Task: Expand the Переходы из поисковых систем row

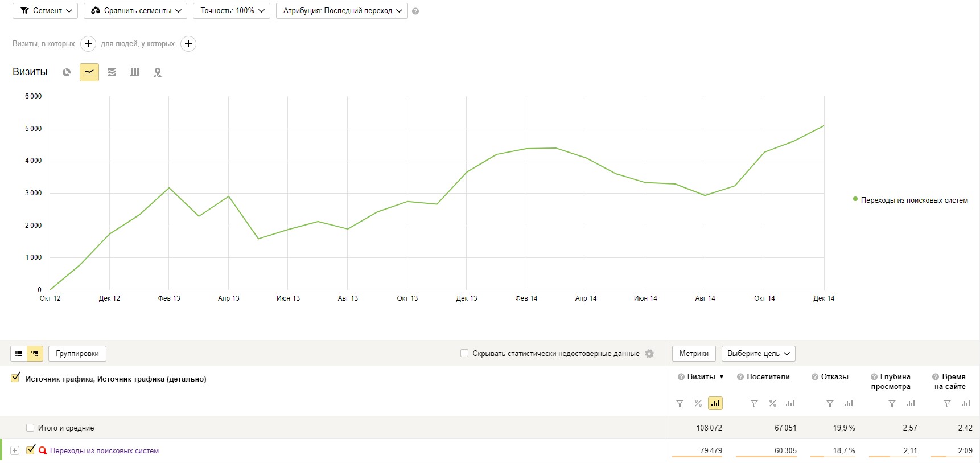Action: pos(15,450)
